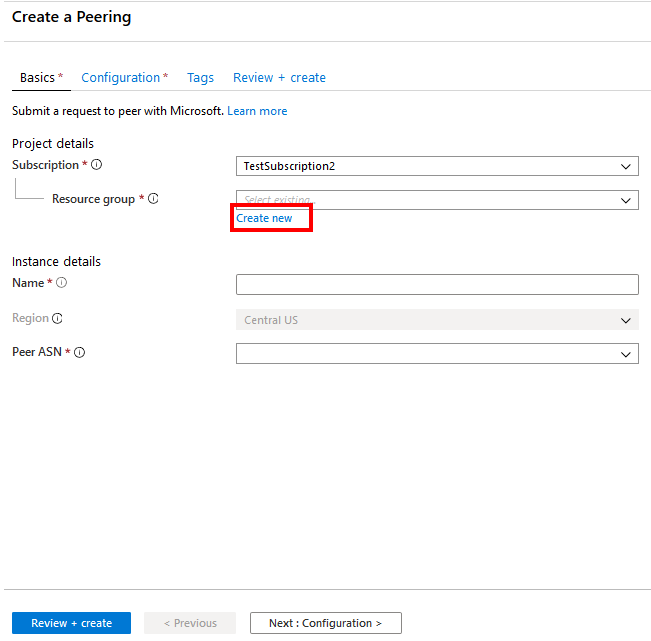Click the Previous button
Image resolution: width=651 pixels, height=641 pixels.
click(x=190, y=623)
